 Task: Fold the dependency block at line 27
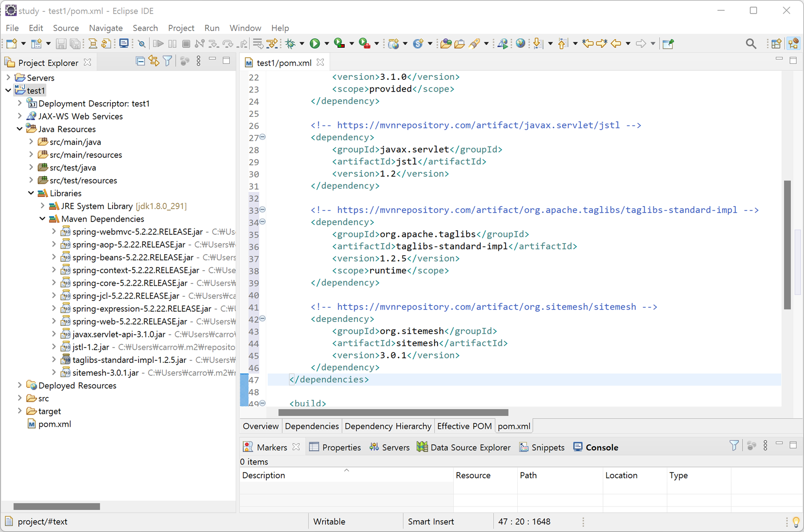pyautogui.click(x=263, y=137)
